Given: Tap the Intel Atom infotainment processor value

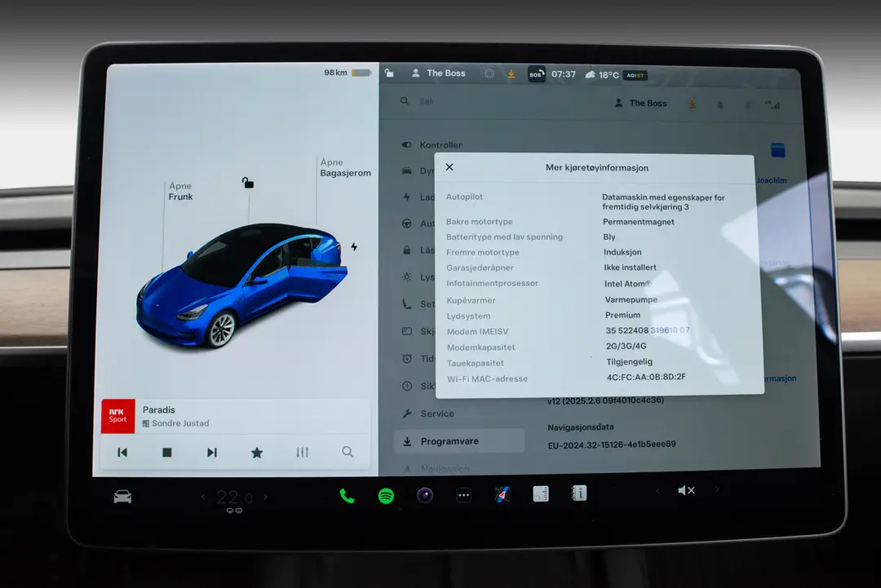Looking at the screenshot, I should pyautogui.click(x=627, y=284).
